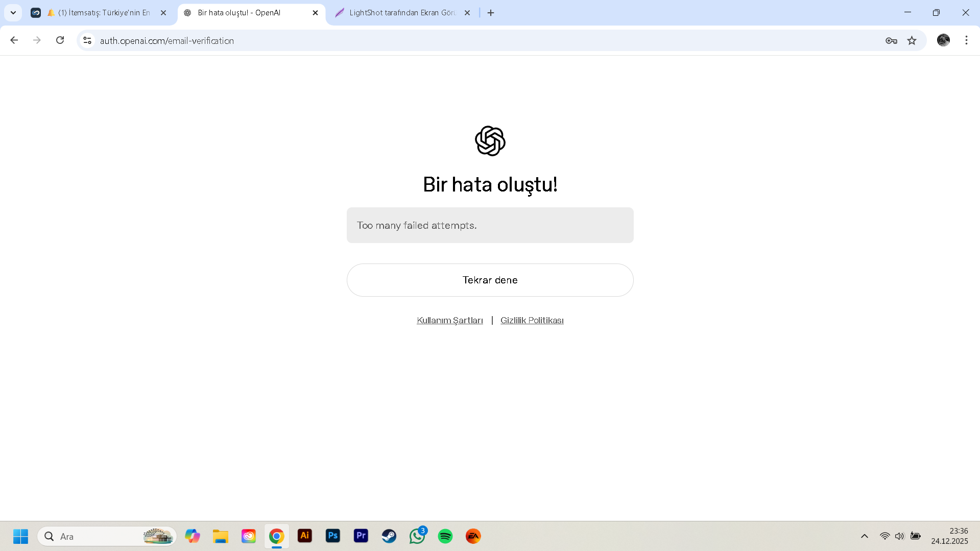Open Spotify from the taskbar

(x=445, y=536)
